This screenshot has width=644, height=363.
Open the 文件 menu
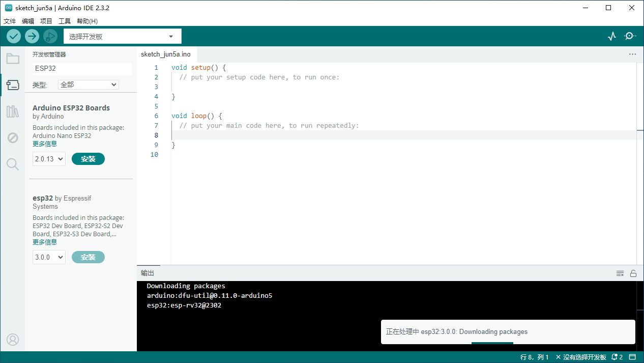point(10,21)
